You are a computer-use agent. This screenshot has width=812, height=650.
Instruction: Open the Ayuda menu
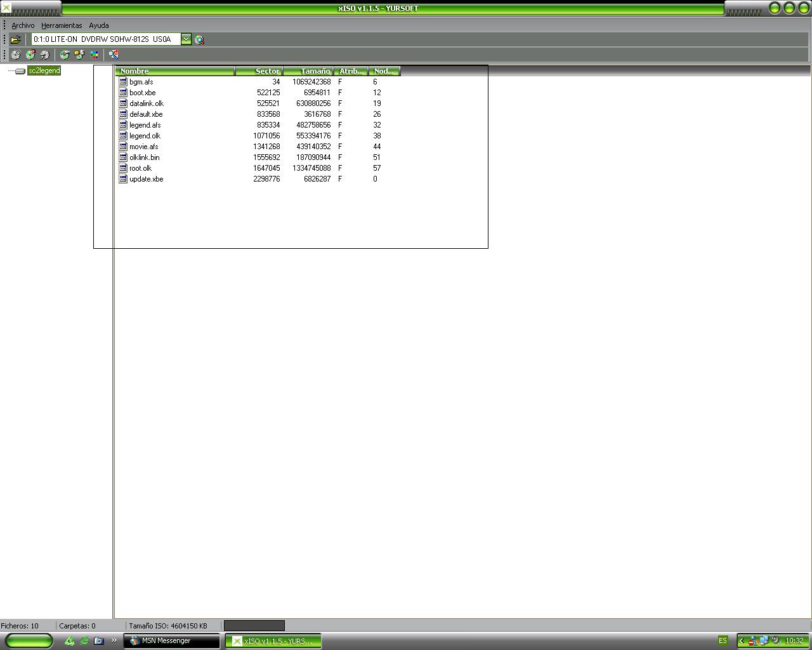click(98, 25)
